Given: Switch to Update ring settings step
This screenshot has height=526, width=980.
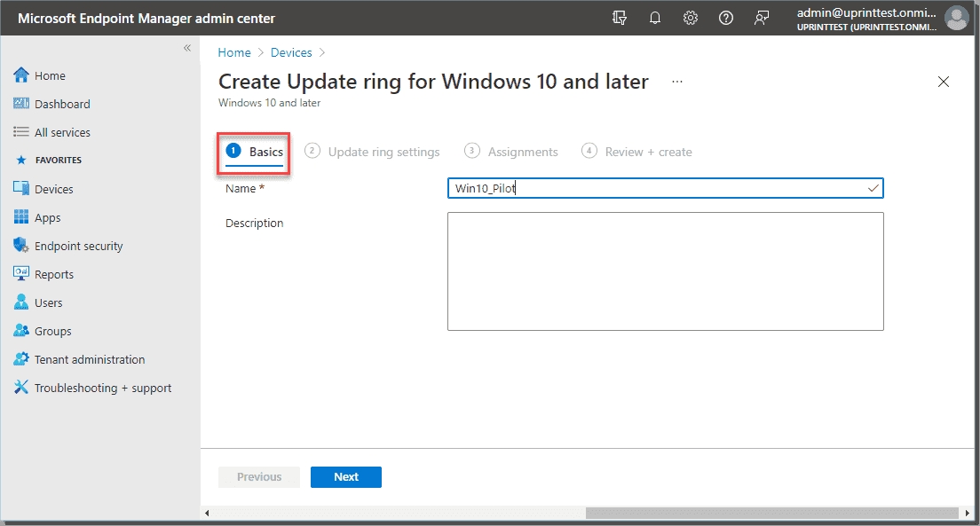Looking at the screenshot, I should [372, 152].
